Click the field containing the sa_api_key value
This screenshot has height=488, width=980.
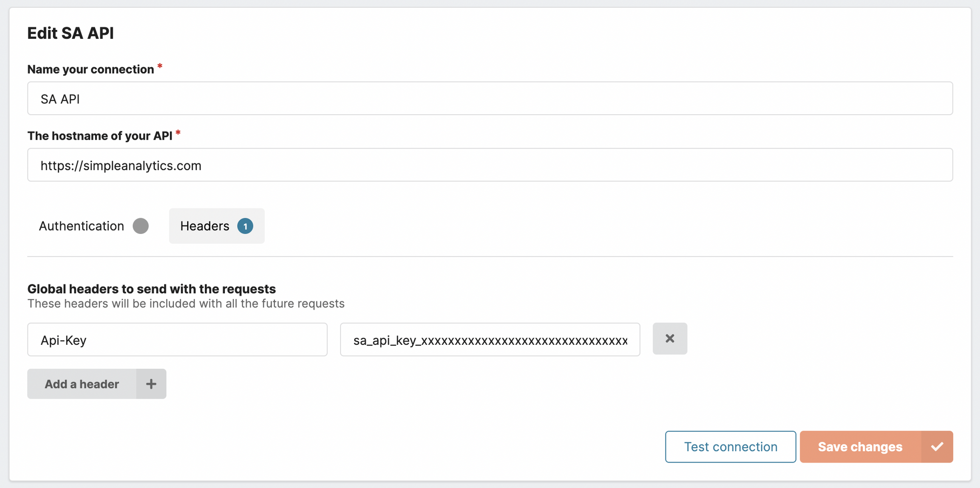[490, 339]
